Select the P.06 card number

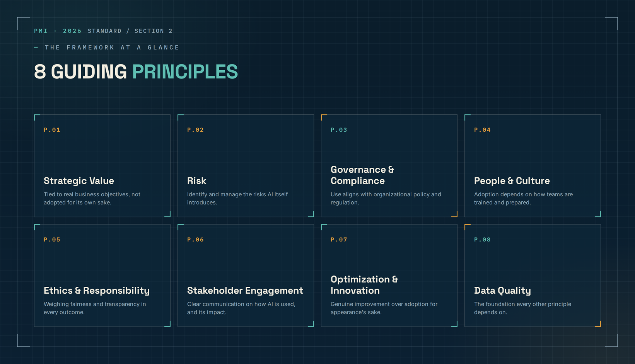point(195,240)
